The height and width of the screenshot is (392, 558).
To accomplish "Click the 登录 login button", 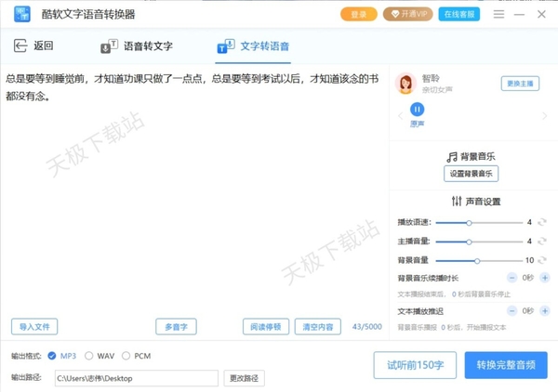I will (x=359, y=14).
